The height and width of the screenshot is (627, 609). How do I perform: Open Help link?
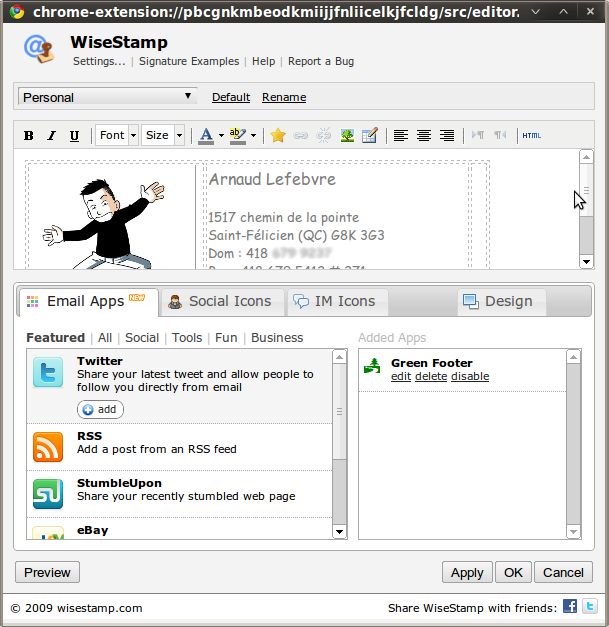coord(264,61)
